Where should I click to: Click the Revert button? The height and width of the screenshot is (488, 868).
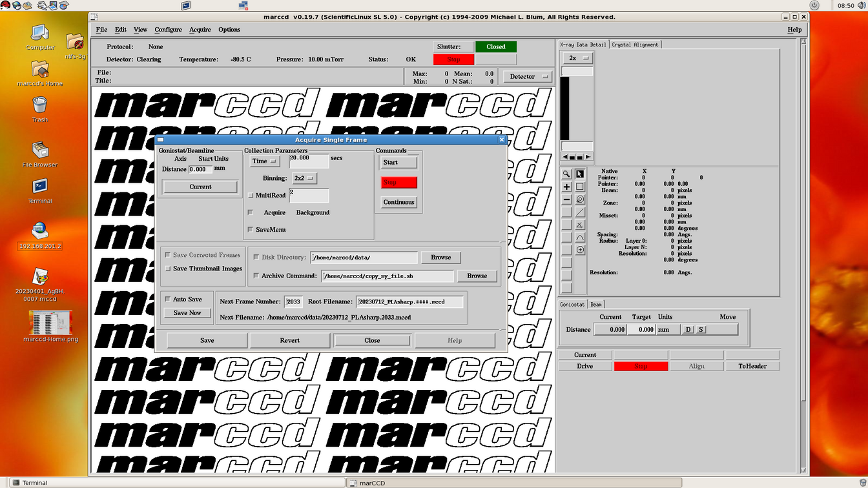pos(290,340)
